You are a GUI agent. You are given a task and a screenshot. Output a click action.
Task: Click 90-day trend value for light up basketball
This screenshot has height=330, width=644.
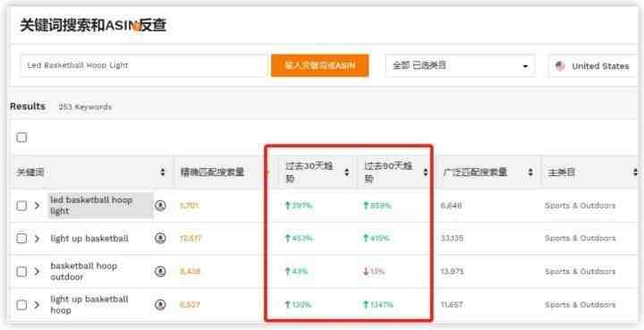(376, 239)
